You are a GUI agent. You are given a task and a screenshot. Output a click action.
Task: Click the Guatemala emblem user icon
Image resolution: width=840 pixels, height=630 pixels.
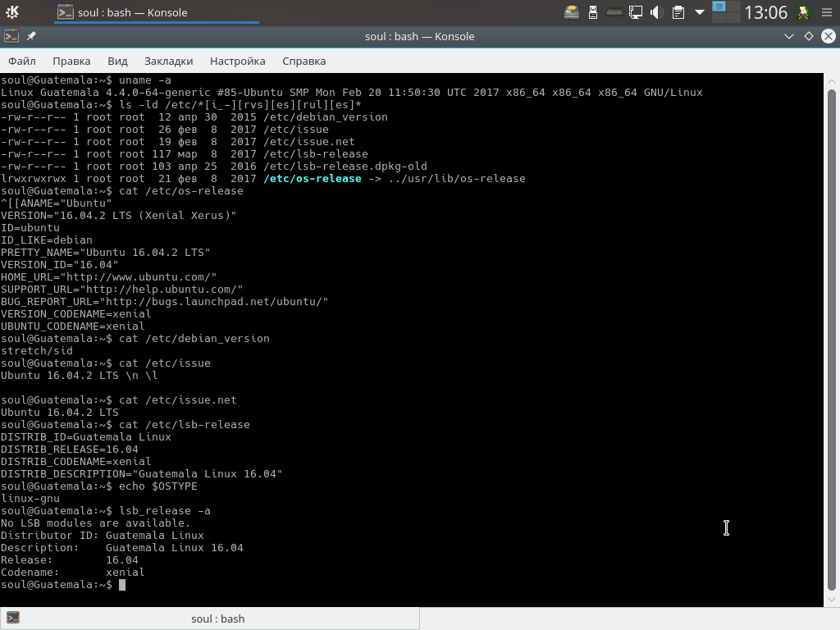point(804,11)
